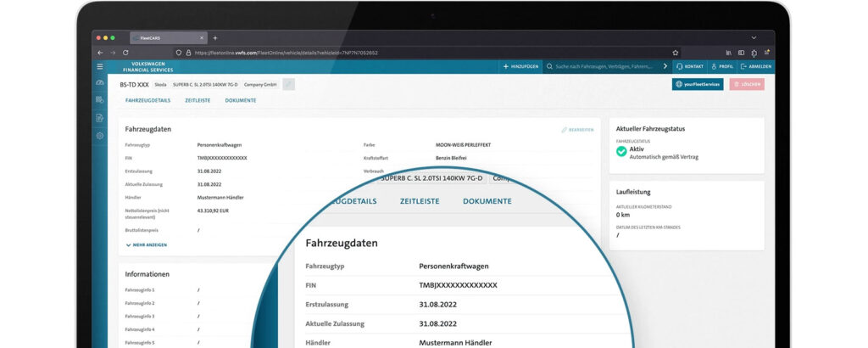868x348 pixels.
Task: Expand the browser tab list chevron
Action: (754, 37)
